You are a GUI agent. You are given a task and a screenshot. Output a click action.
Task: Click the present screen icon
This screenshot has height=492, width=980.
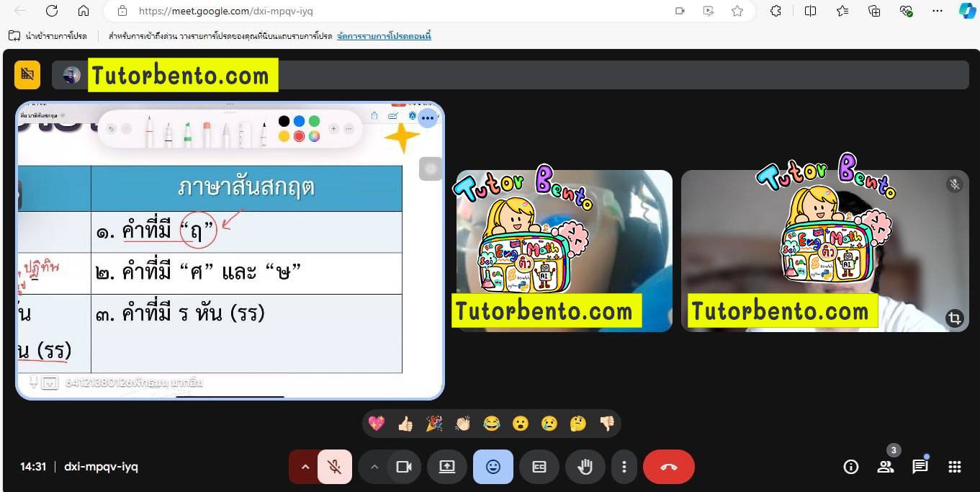pos(446,467)
